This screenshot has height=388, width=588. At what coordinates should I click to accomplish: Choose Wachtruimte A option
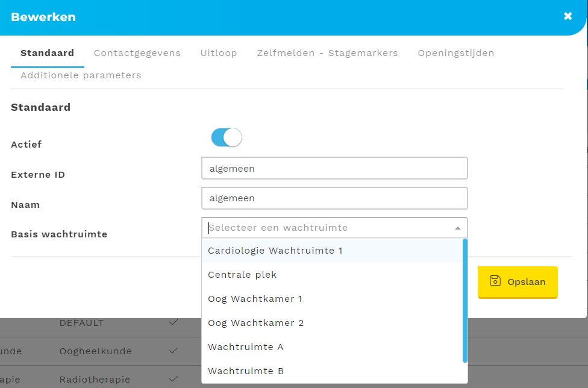coord(245,347)
